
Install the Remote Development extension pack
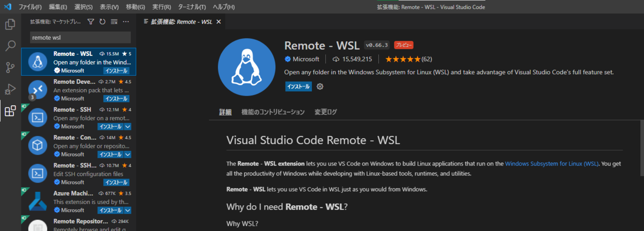(x=116, y=98)
